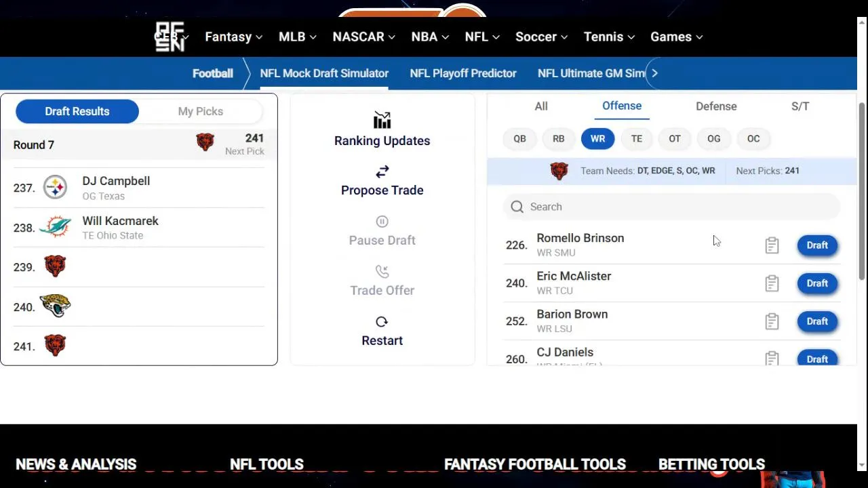Filter players by RB position
Image resolution: width=868 pixels, height=488 pixels.
(x=558, y=138)
